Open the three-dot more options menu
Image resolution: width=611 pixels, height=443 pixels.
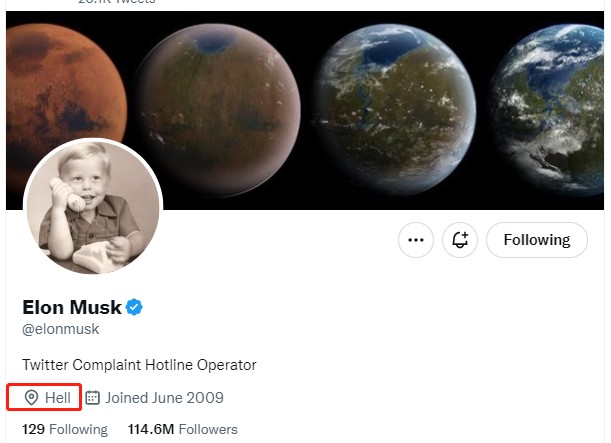point(416,240)
